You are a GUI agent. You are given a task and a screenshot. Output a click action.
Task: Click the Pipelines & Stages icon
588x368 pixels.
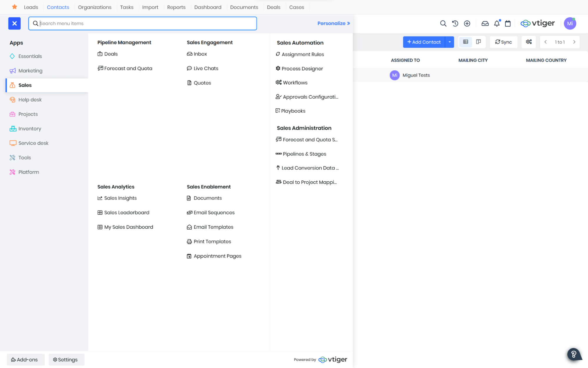pos(278,153)
